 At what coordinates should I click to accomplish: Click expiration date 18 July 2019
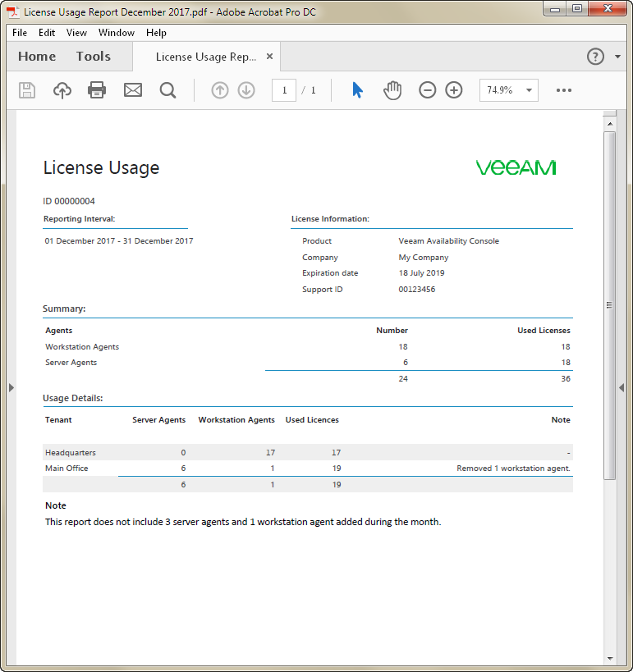click(421, 273)
